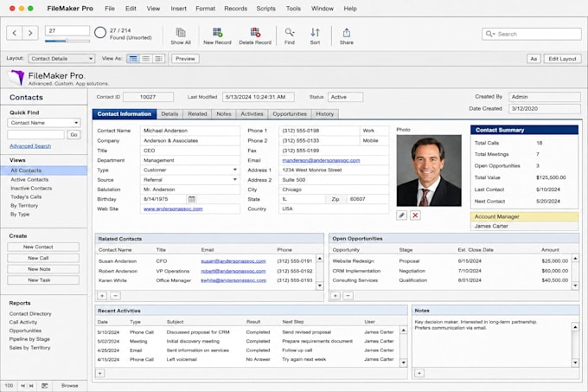Click the New Task button

tap(43, 280)
